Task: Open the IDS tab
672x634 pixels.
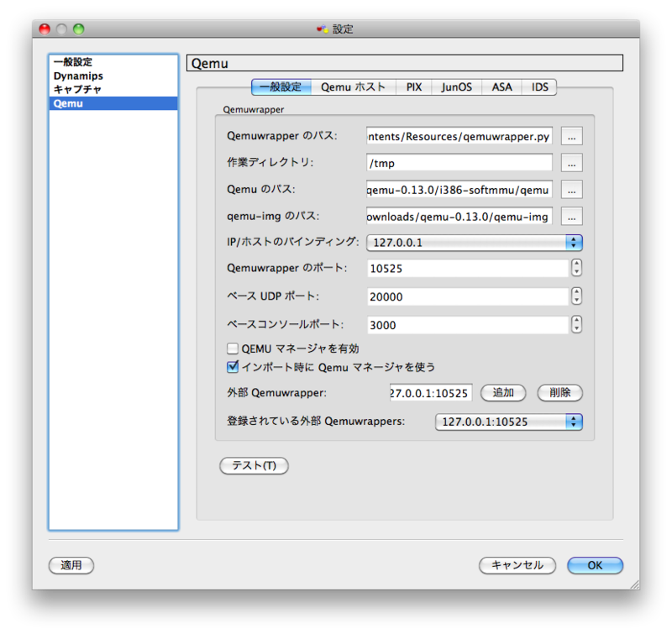Action: click(539, 87)
